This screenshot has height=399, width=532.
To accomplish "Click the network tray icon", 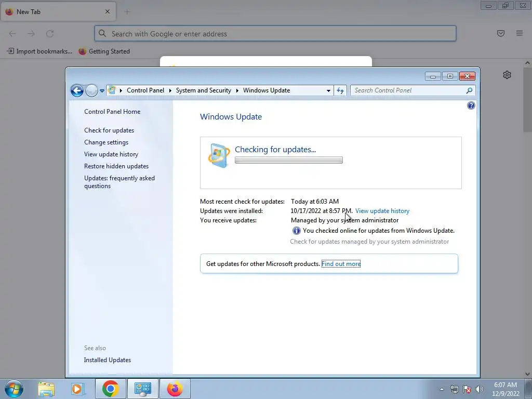I will [x=454, y=389].
